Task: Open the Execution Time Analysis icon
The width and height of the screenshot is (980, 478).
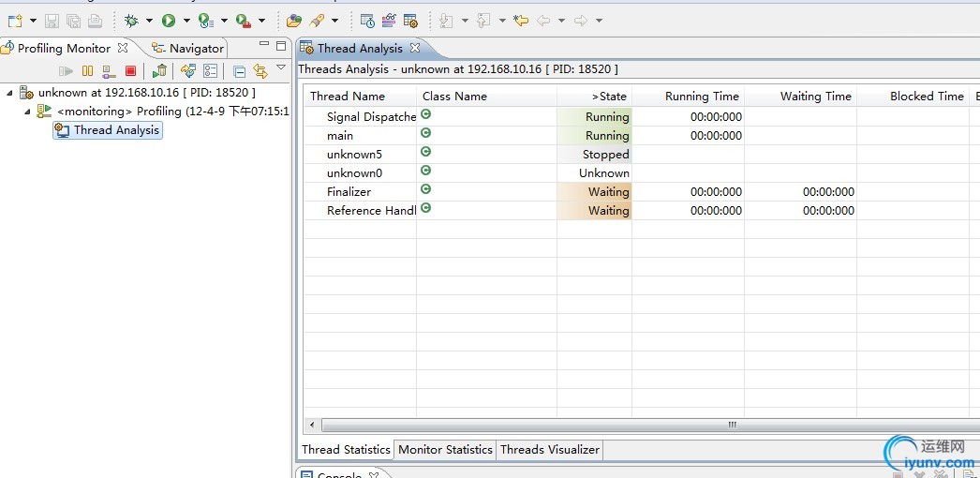Action: coord(367,21)
